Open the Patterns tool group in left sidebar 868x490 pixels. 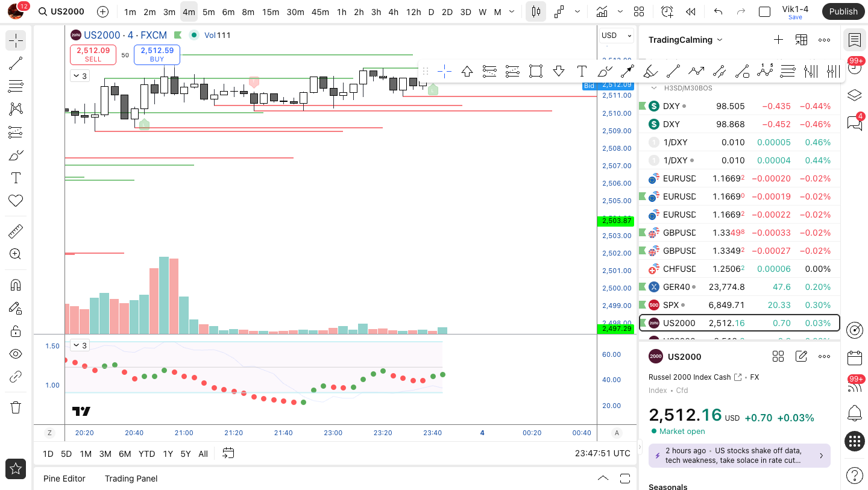(16, 109)
